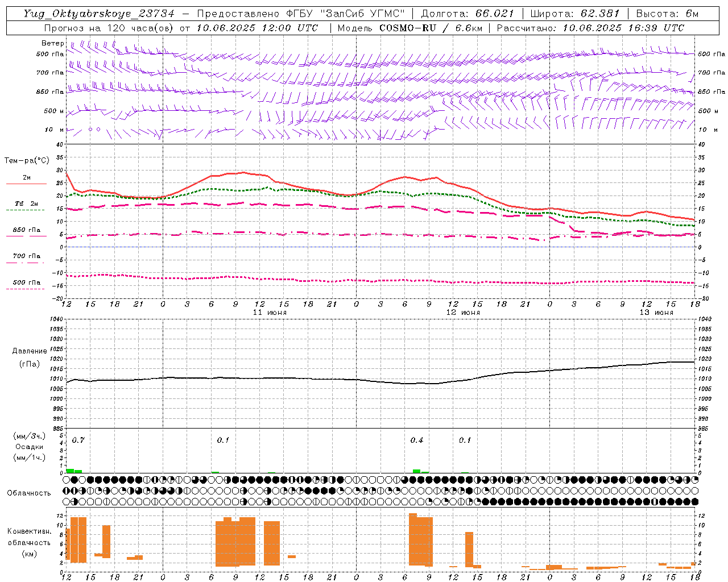Click the Рассчитано: 10.06.2025 16:39 UTC text
Screen dimensions: 728x582
coord(590,28)
